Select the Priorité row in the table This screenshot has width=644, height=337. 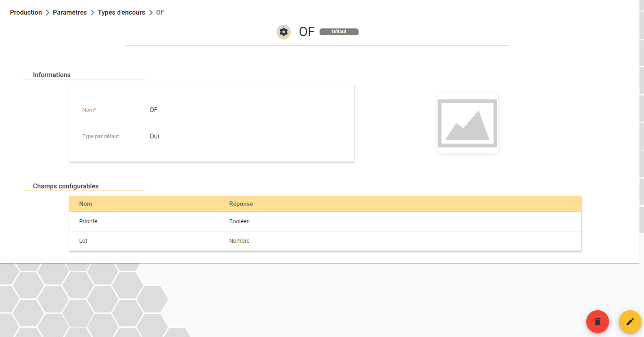(x=325, y=221)
